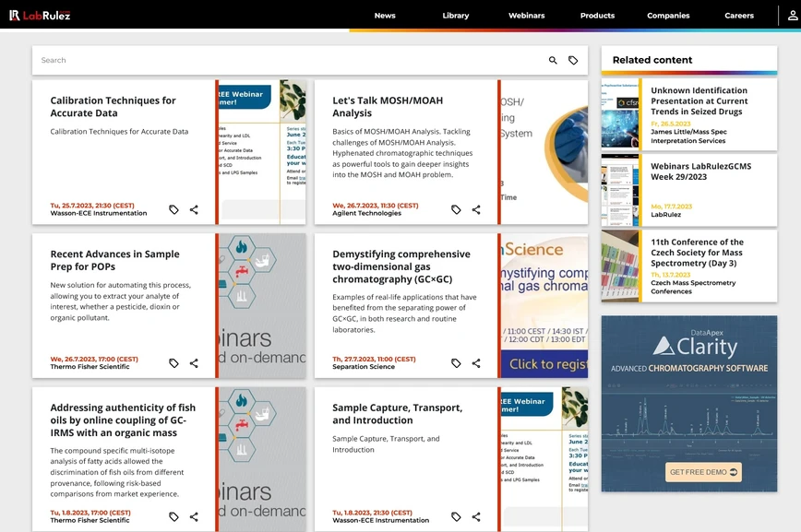801x532 pixels.
Task: Open Demystifying comprehensive two-dimensional gas chromatography title
Action: point(401,266)
